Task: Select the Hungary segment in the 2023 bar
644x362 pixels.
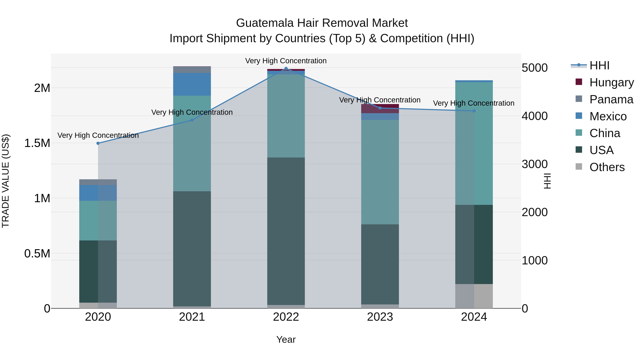Action: point(380,109)
